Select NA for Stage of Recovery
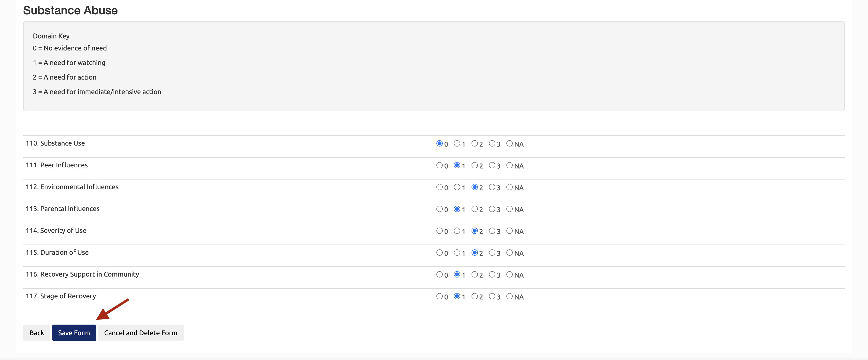 coord(510,296)
